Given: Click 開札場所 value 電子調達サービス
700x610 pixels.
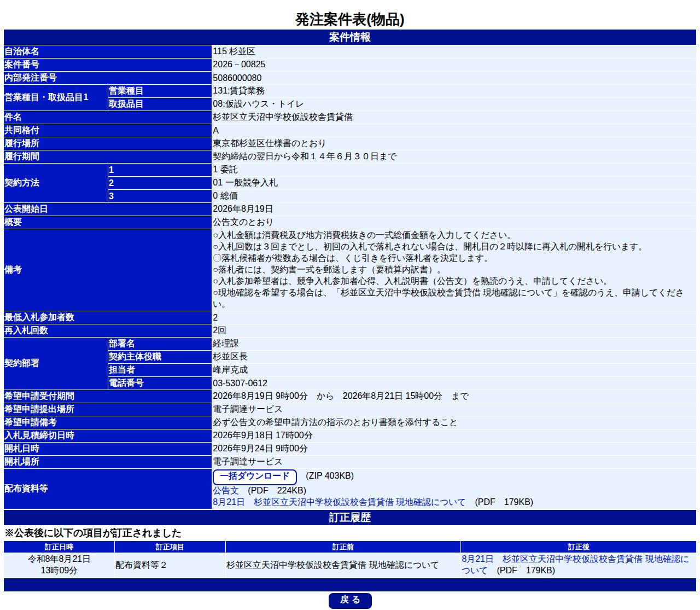Looking at the screenshot, I should pos(248,462).
